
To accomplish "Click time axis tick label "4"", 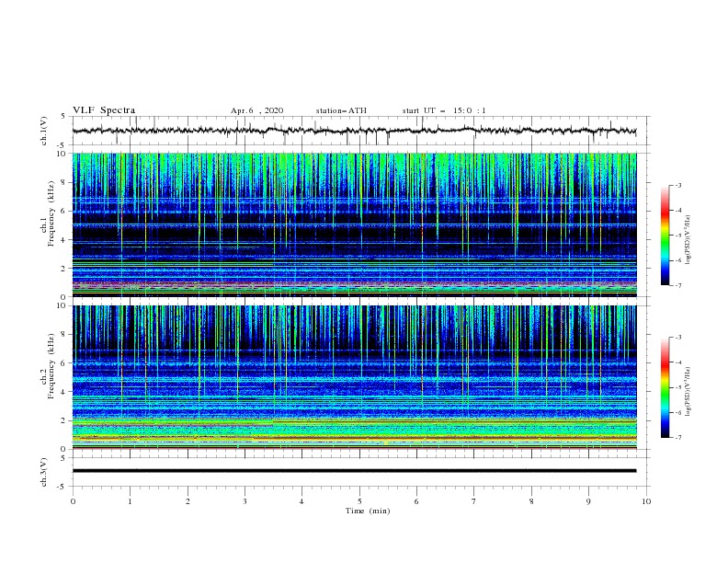I will (x=301, y=501).
